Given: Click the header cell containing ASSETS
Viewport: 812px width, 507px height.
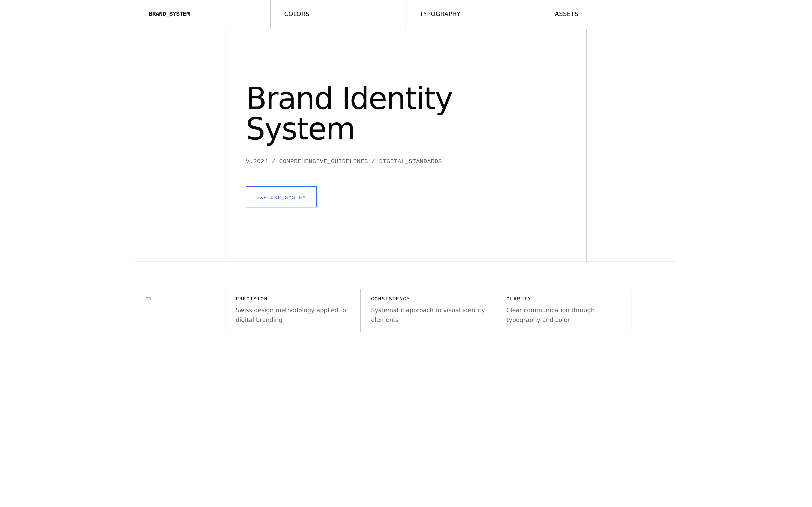Looking at the screenshot, I should (638, 14).
